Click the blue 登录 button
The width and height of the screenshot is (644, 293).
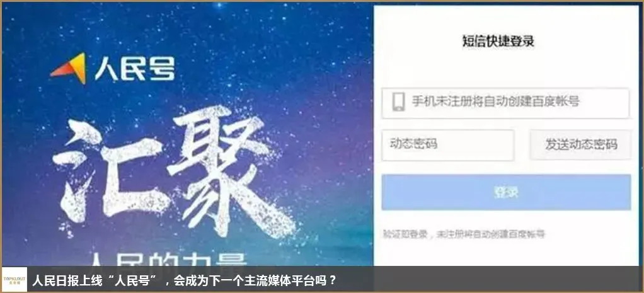506,192
